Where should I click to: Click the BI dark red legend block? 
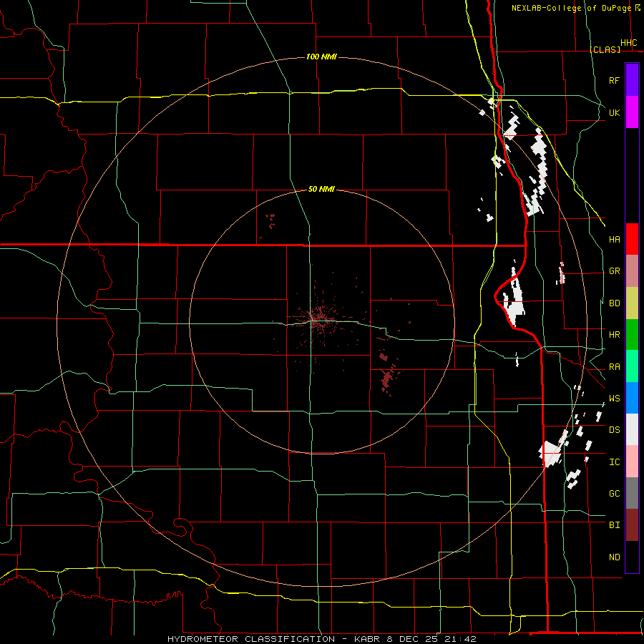tap(632, 525)
